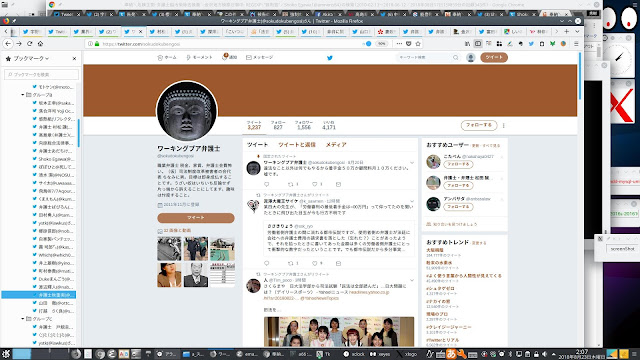Open モーメント in the Twitter navigation
The height and width of the screenshot is (360, 640).
pyautogui.click(x=199, y=58)
